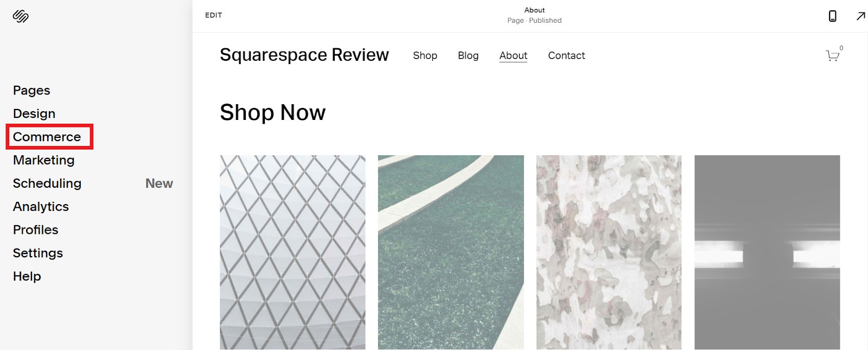The image size is (868, 350).
Task: Open the Contact page link
Action: click(x=566, y=55)
